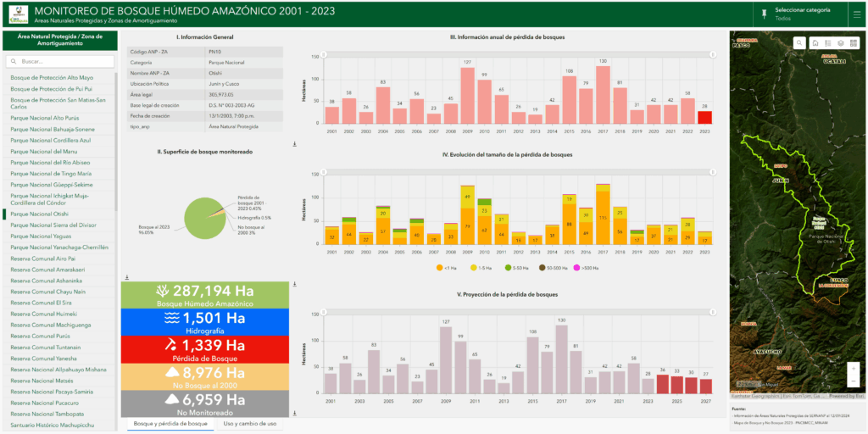Click mountain icon on No Bosque al 2000 card
Viewport: 868px width, 434px height.
[172, 373]
